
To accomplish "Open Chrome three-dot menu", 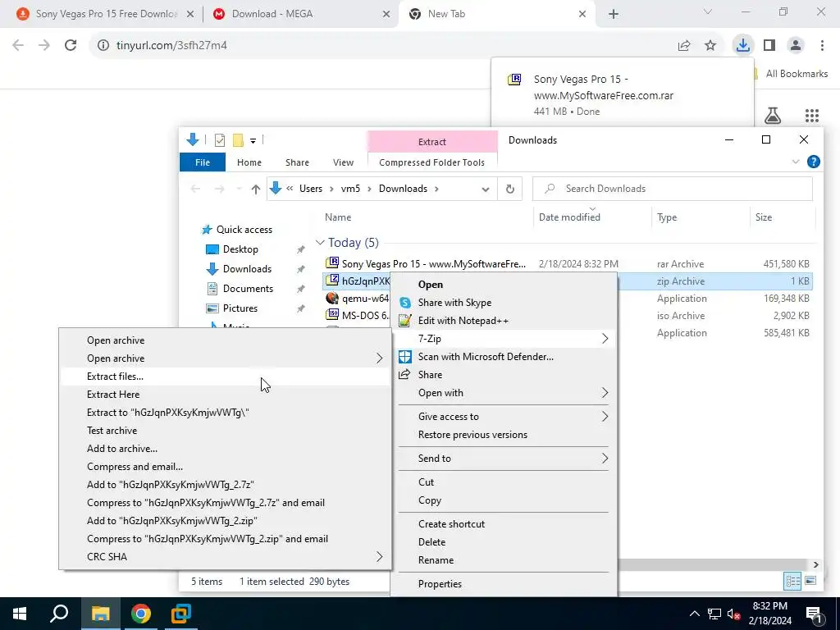I will (822, 45).
